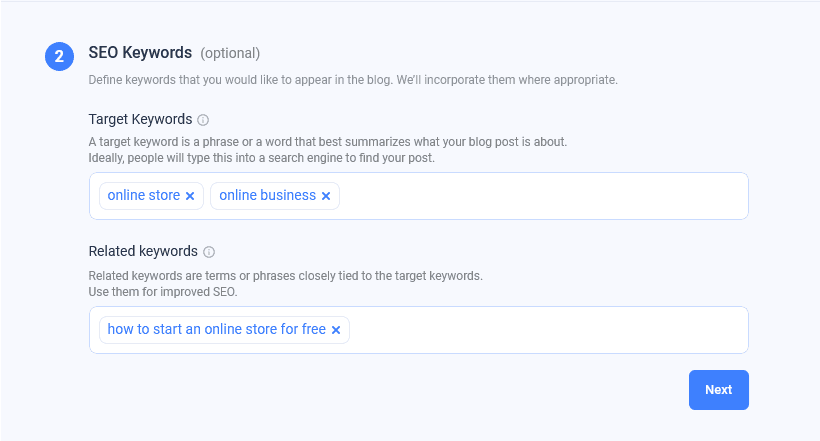Click the info icon beside Related keywords
The height and width of the screenshot is (441, 820).
[209, 252]
